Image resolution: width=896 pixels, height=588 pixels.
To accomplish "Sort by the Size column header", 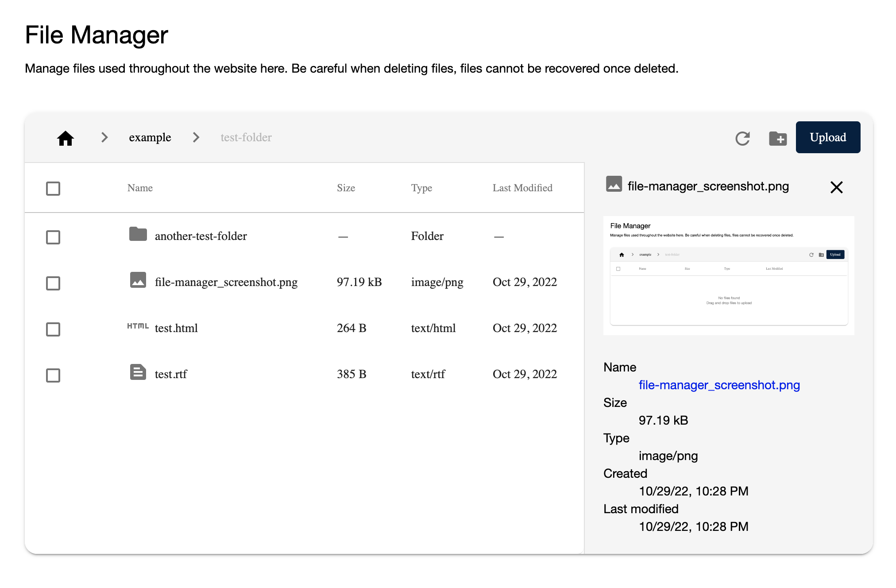I will (346, 188).
